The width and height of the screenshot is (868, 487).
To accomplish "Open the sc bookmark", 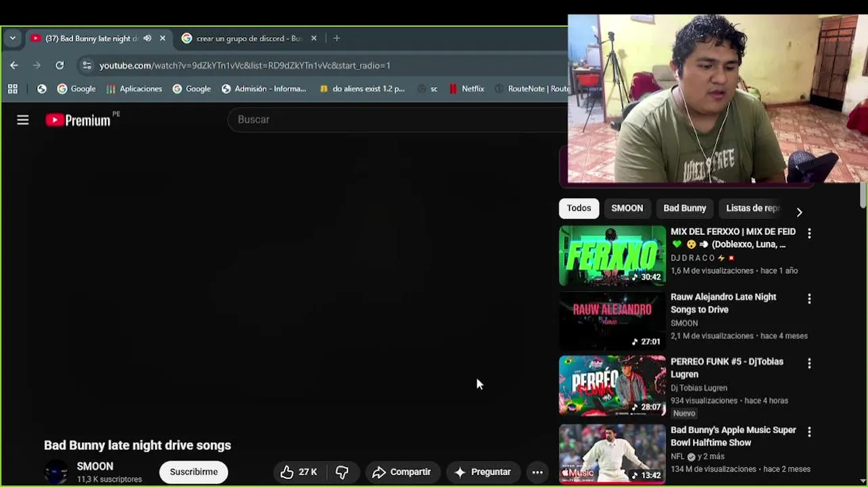I will tap(427, 89).
